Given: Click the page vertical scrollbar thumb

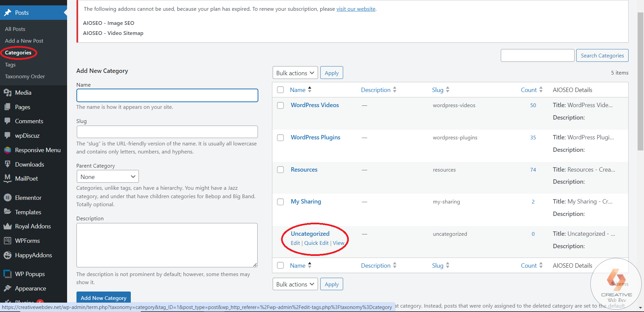Looking at the screenshot, I should [640, 82].
